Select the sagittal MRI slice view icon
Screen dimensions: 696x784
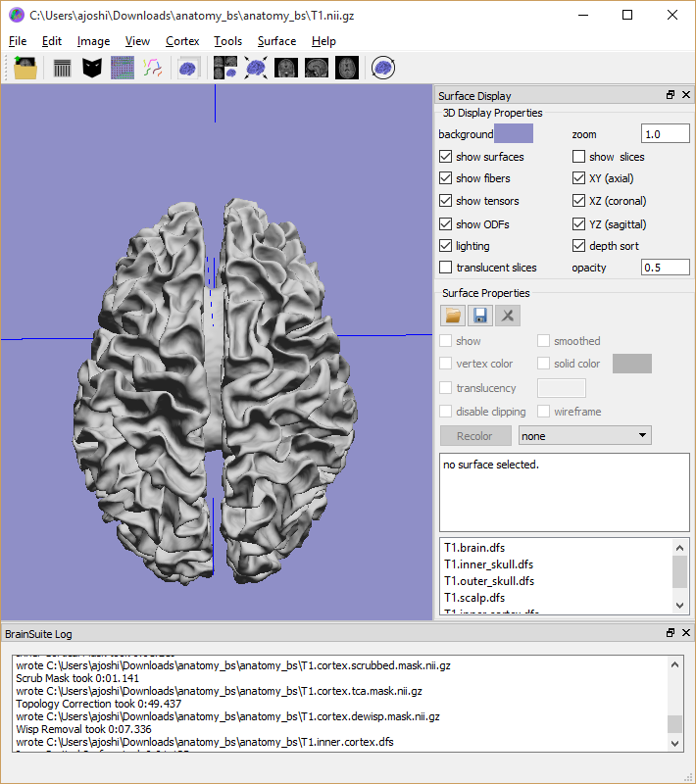316,68
